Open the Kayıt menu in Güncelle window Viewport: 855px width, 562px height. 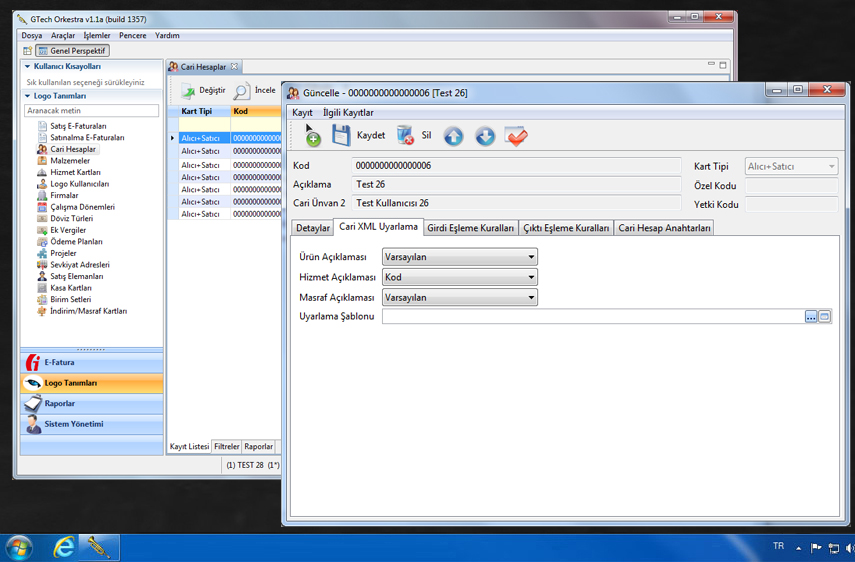click(x=302, y=113)
